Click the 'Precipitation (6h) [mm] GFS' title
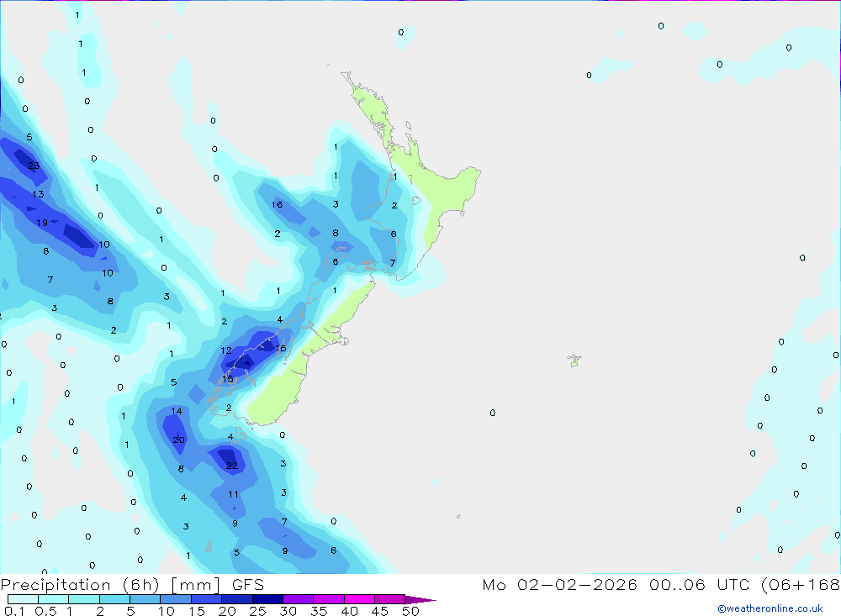841x616 pixels. pos(133,585)
